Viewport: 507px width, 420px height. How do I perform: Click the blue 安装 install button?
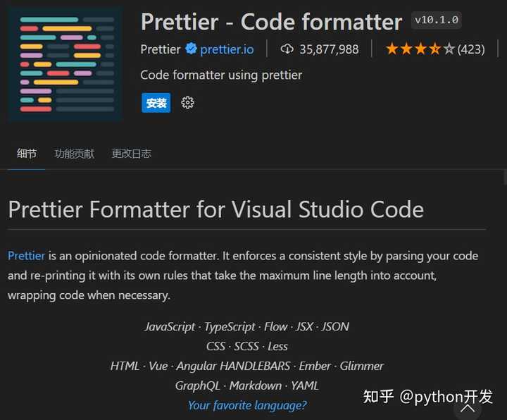(156, 103)
